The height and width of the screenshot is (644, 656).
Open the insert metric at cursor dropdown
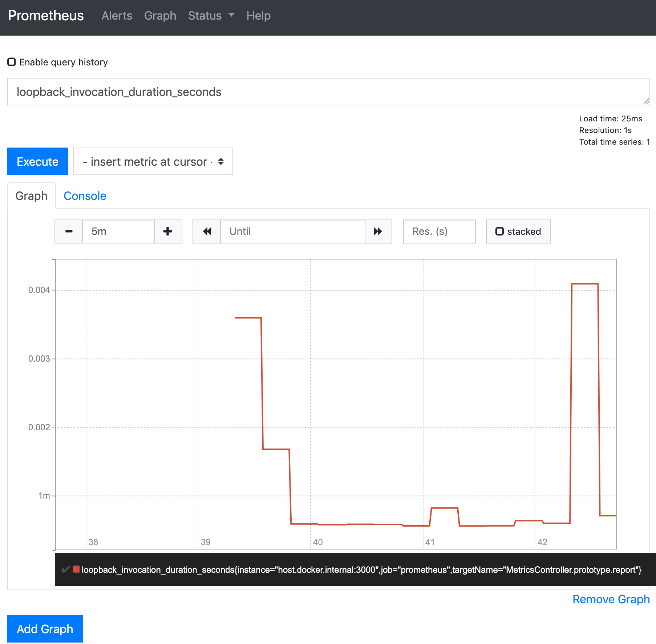pos(153,161)
